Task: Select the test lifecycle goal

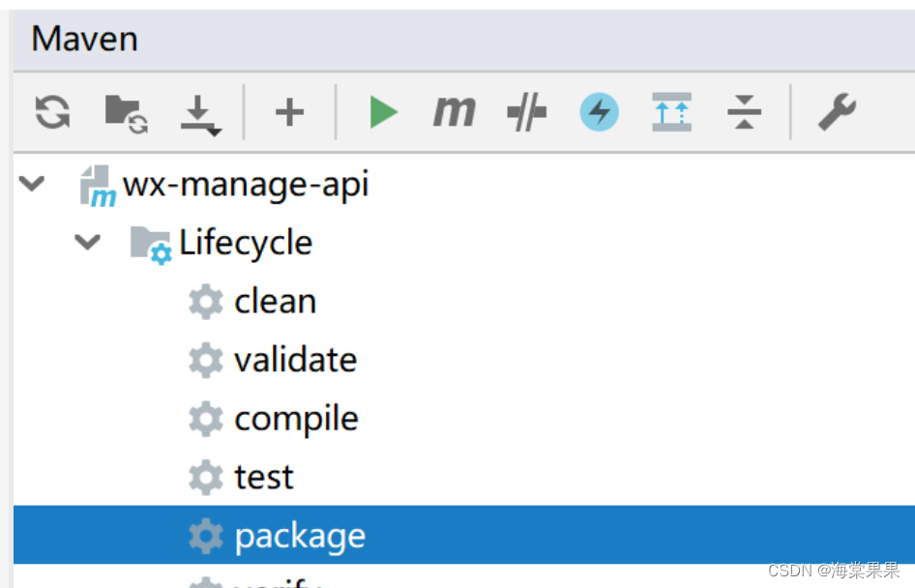Action: pyautogui.click(x=264, y=477)
